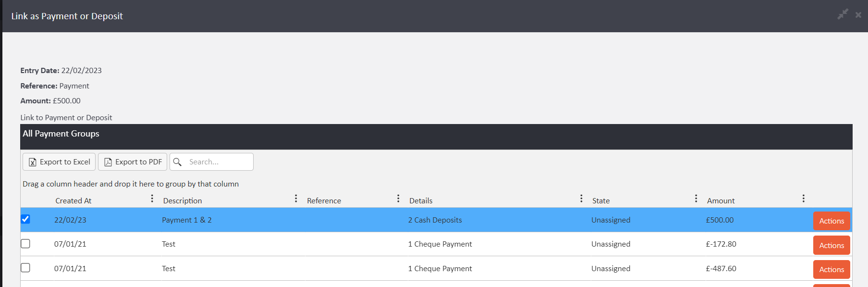Click the Excel file icon in export button
868x287 pixels.
pos(33,162)
